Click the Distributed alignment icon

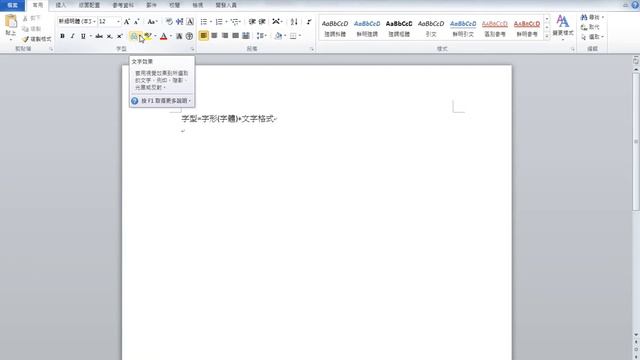[x=246, y=36]
